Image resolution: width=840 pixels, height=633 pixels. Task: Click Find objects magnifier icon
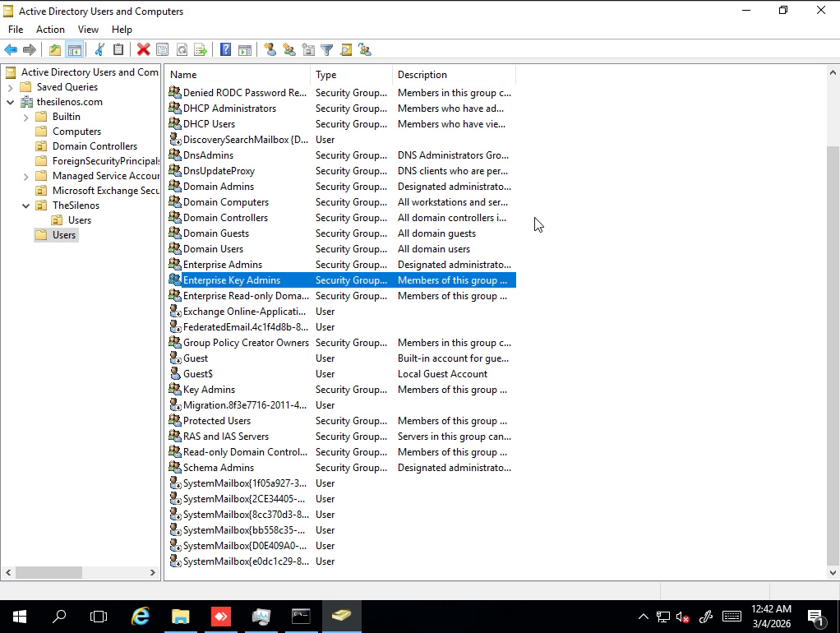[346, 50]
